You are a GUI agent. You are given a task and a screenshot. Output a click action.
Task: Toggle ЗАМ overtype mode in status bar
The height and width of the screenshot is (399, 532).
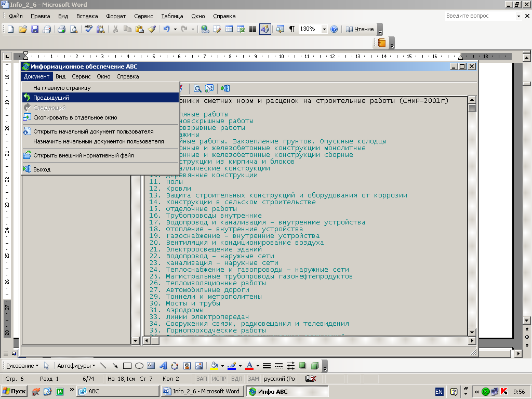pyautogui.click(x=254, y=379)
